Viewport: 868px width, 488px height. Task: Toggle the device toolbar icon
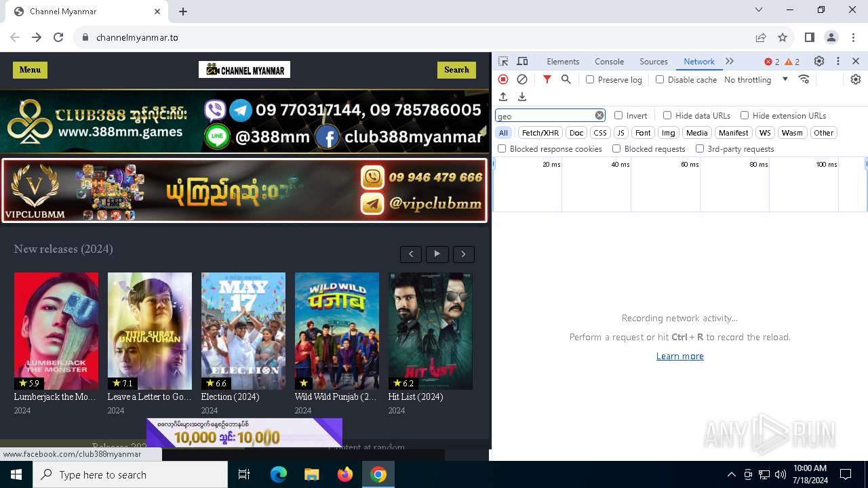(x=522, y=61)
